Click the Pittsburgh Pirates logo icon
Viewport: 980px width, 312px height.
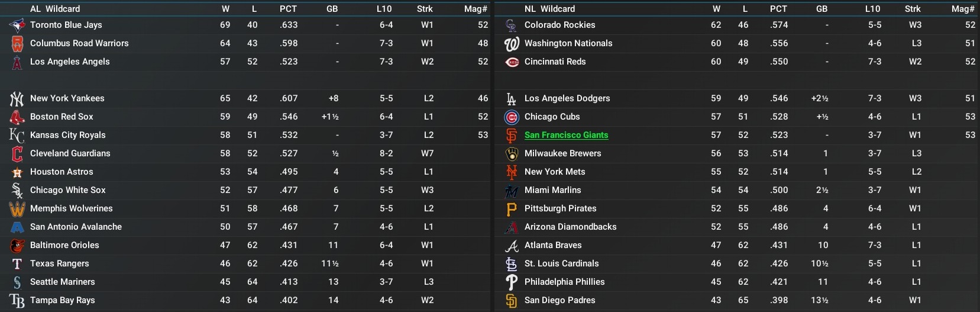(512, 208)
